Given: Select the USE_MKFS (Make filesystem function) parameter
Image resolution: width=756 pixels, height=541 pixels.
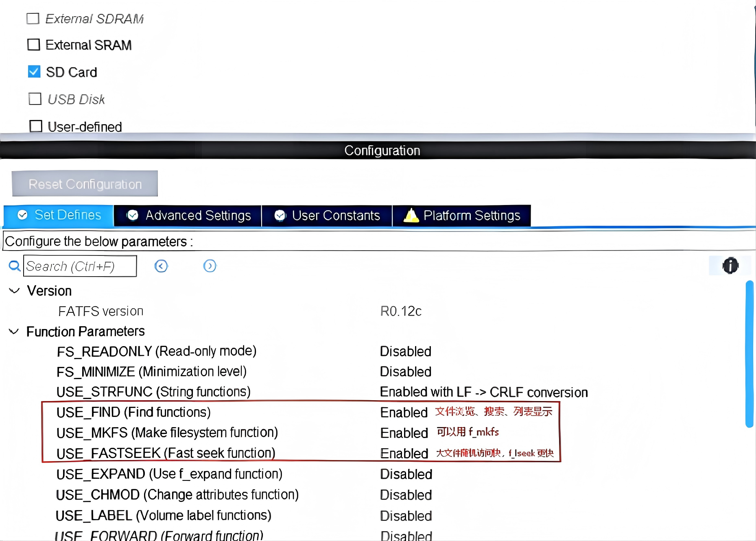Looking at the screenshot, I should click(167, 433).
